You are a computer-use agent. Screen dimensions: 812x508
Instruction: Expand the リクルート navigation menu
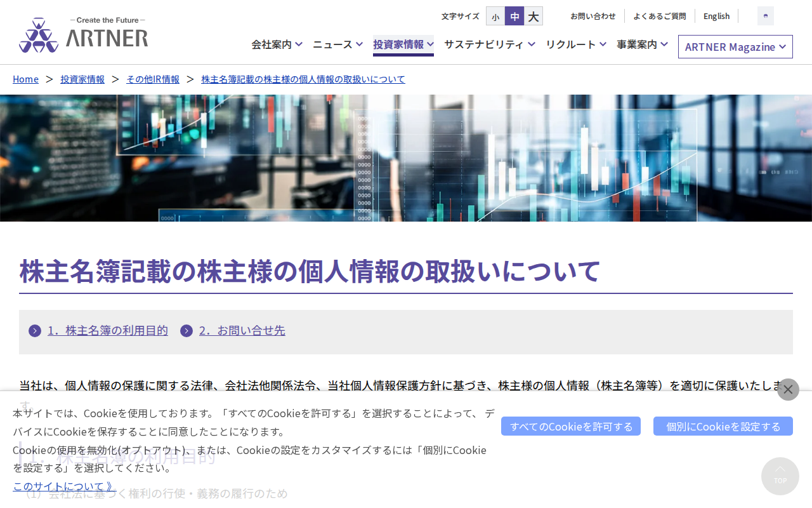coord(576,44)
